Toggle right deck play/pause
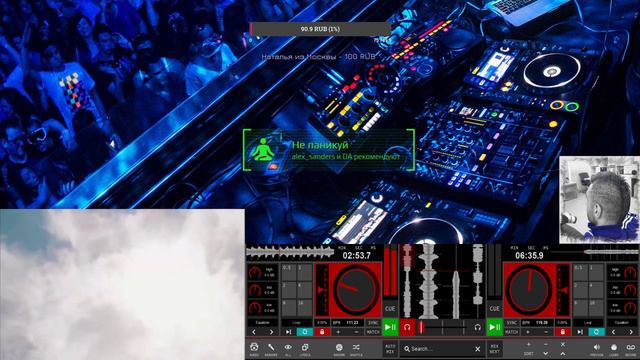 495,327
